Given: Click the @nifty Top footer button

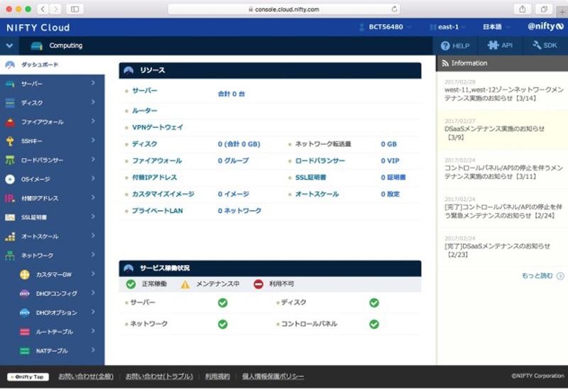Looking at the screenshot, I should [28, 377].
